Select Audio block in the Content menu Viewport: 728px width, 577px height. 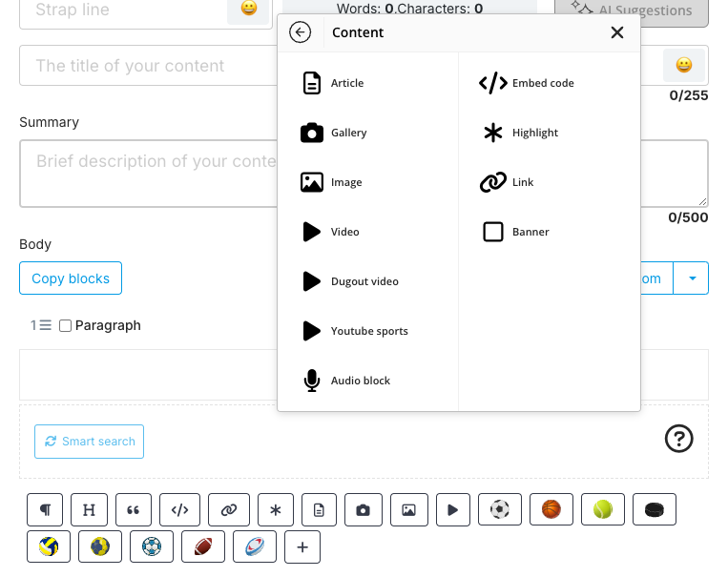345,381
